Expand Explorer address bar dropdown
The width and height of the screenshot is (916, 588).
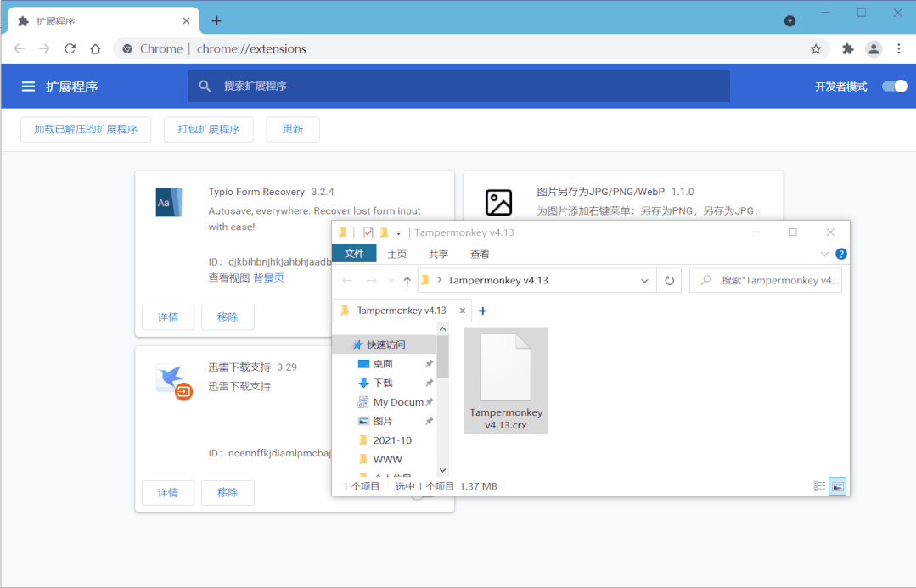pyautogui.click(x=644, y=281)
